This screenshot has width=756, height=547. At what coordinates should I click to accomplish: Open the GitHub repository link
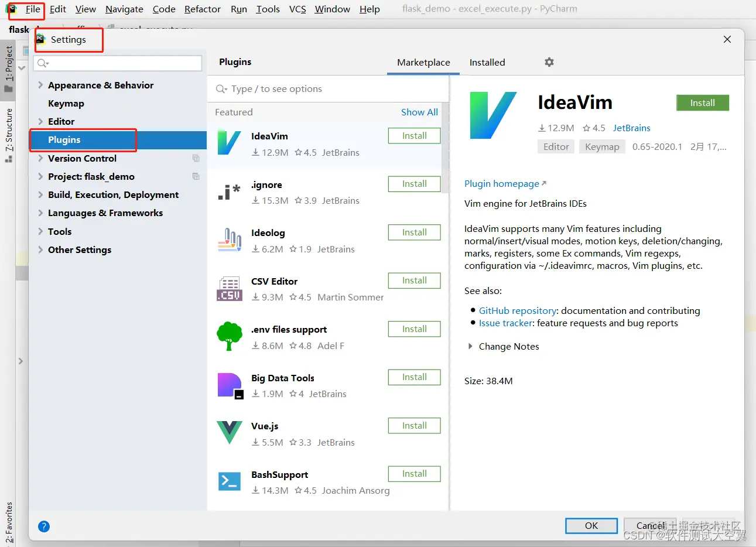(x=518, y=310)
